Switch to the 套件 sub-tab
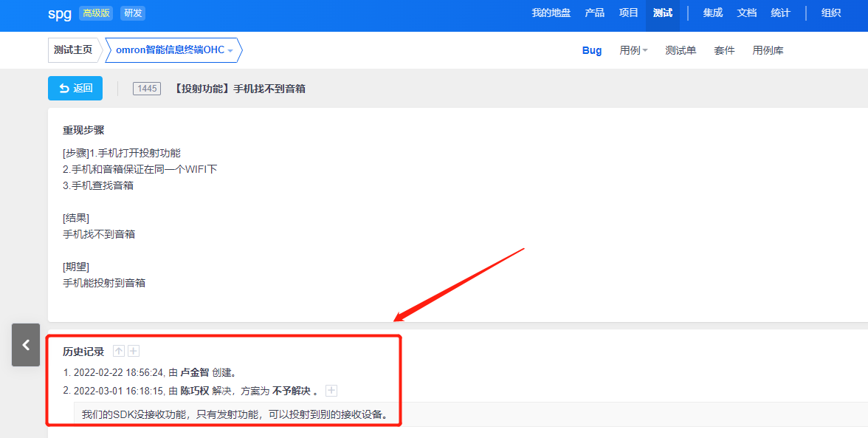 click(x=724, y=50)
